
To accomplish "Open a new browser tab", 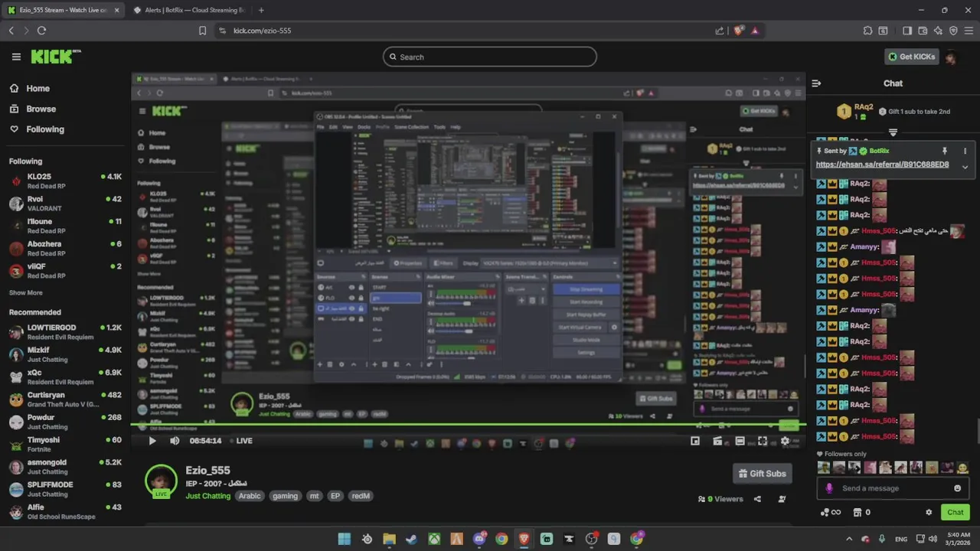I will click(261, 10).
